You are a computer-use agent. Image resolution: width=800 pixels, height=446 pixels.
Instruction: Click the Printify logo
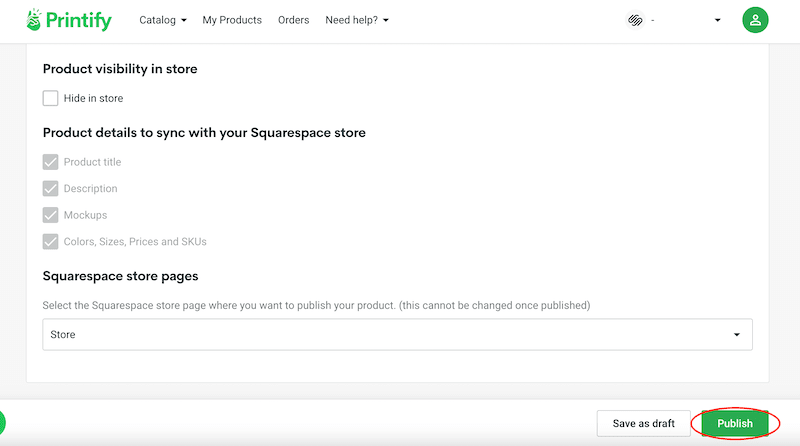(x=69, y=20)
